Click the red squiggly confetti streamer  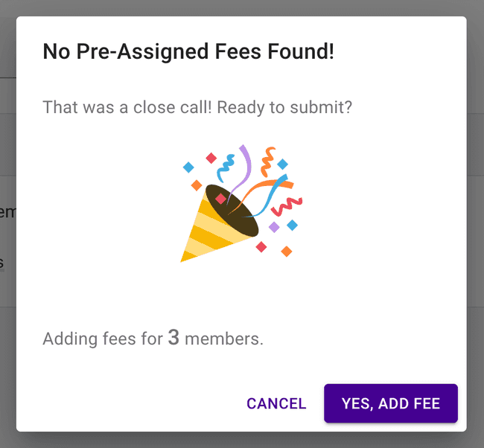tap(287, 205)
